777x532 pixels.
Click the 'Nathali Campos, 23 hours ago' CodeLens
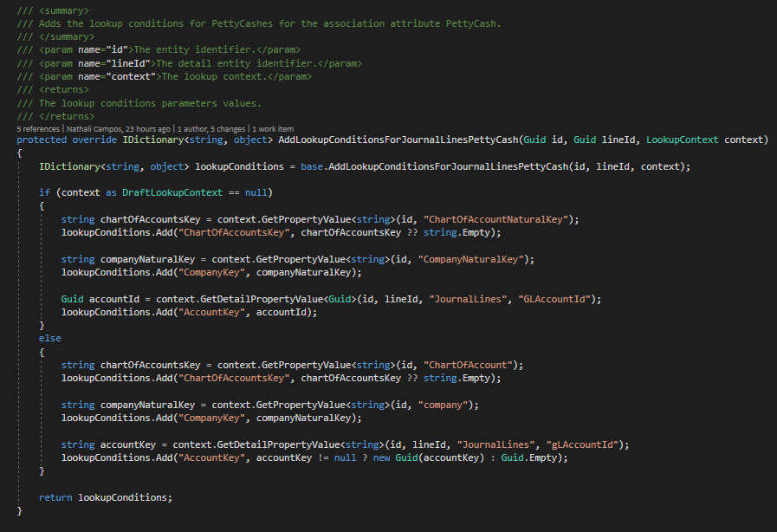click(119, 129)
